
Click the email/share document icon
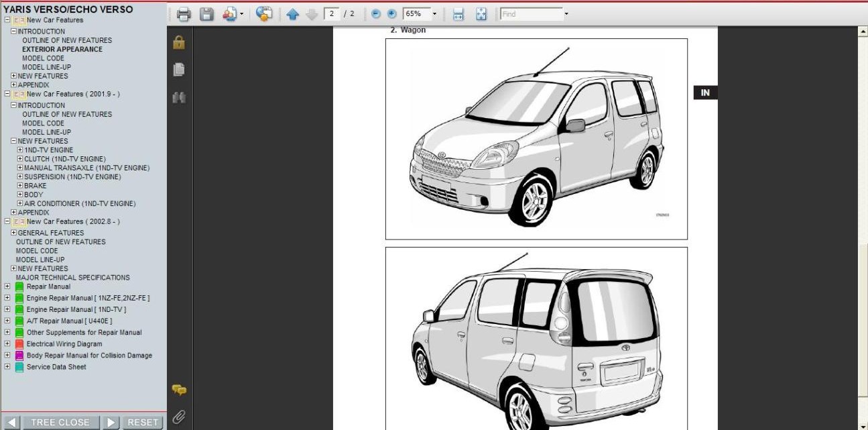pyautogui.click(x=229, y=14)
